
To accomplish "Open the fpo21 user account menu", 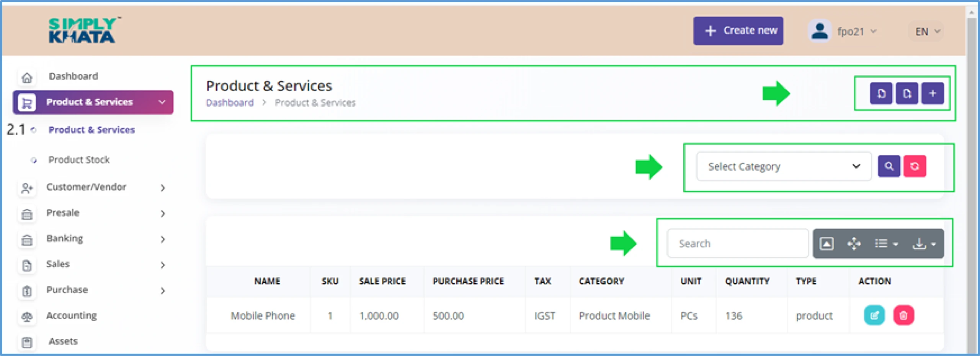I will pyautogui.click(x=850, y=31).
